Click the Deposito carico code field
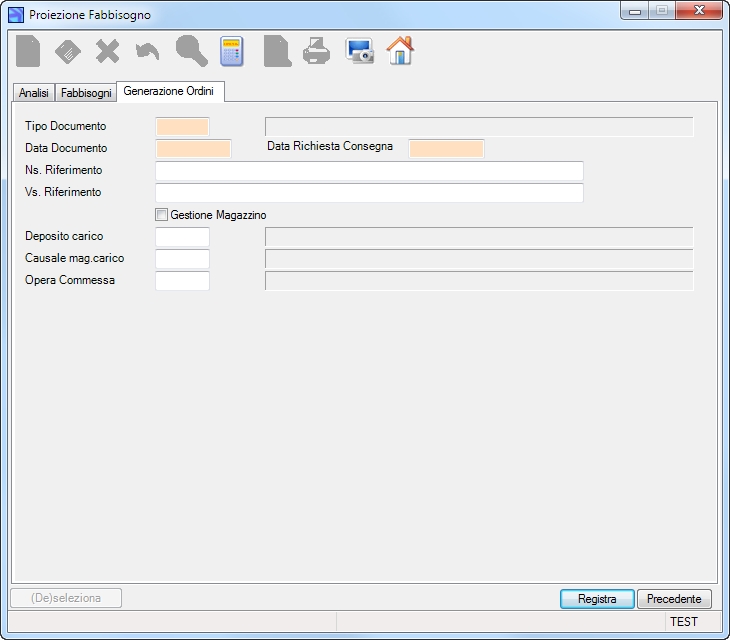The width and height of the screenshot is (730, 640). click(x=182, y=237)
